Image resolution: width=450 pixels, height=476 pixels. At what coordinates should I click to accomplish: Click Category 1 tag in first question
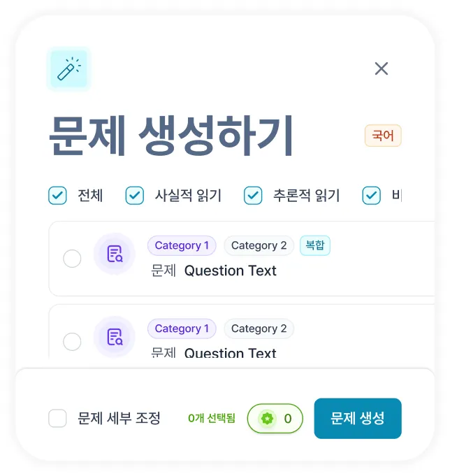tap(182, 245)
